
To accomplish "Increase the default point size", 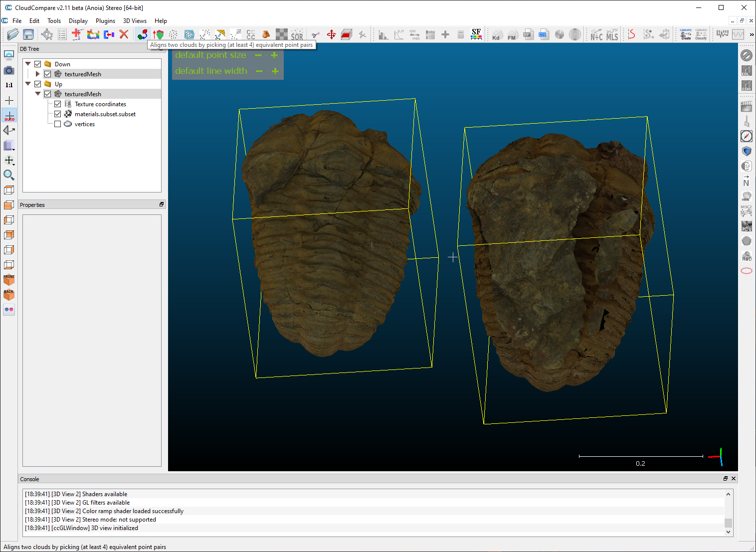I will tap(274, 55).
